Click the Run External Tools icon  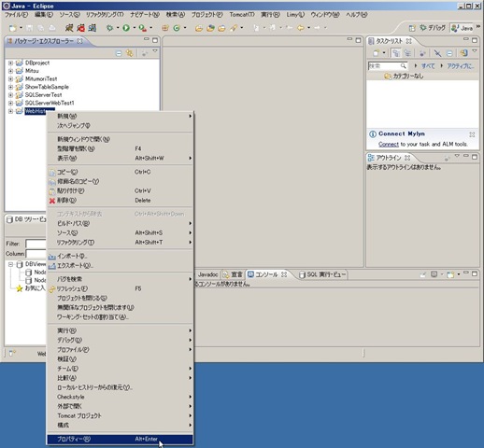(x=142, y=28)
